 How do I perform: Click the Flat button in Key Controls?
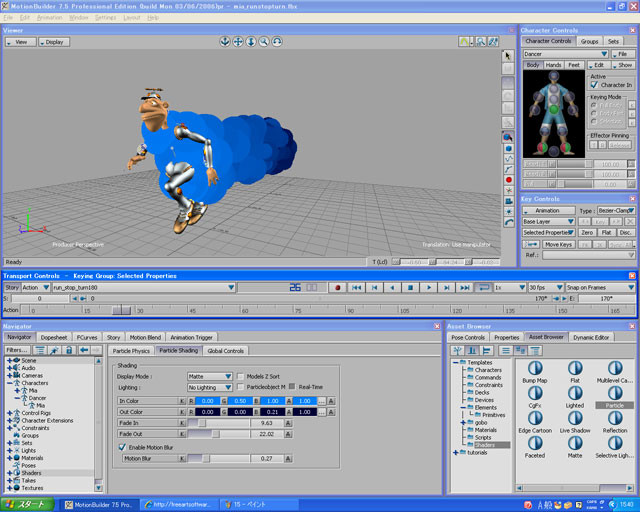point(606,232)
